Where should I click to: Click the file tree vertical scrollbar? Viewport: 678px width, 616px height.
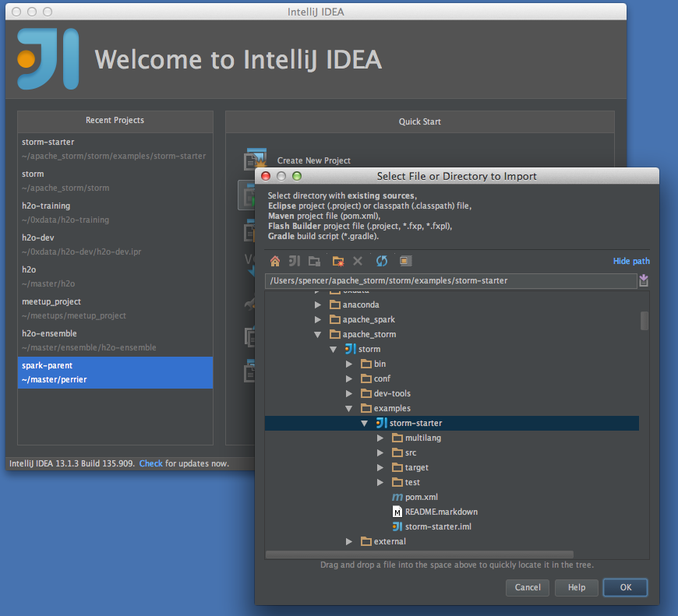(x=644, y=321)
